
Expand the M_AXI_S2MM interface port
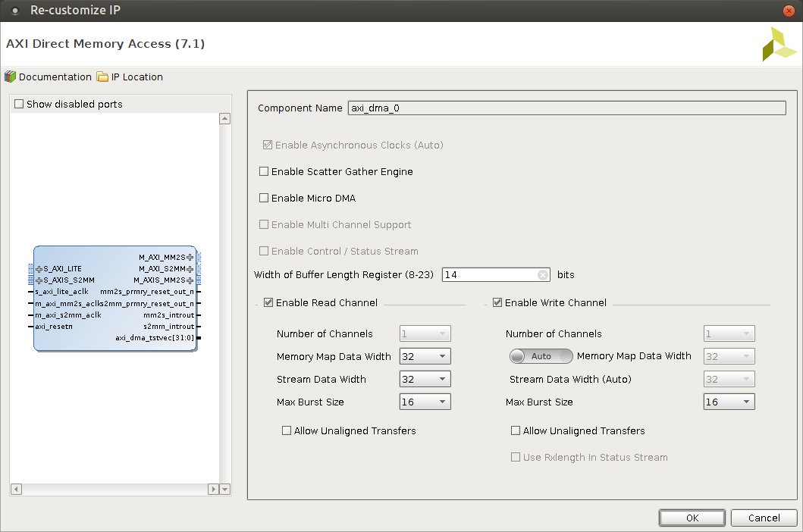190,269
